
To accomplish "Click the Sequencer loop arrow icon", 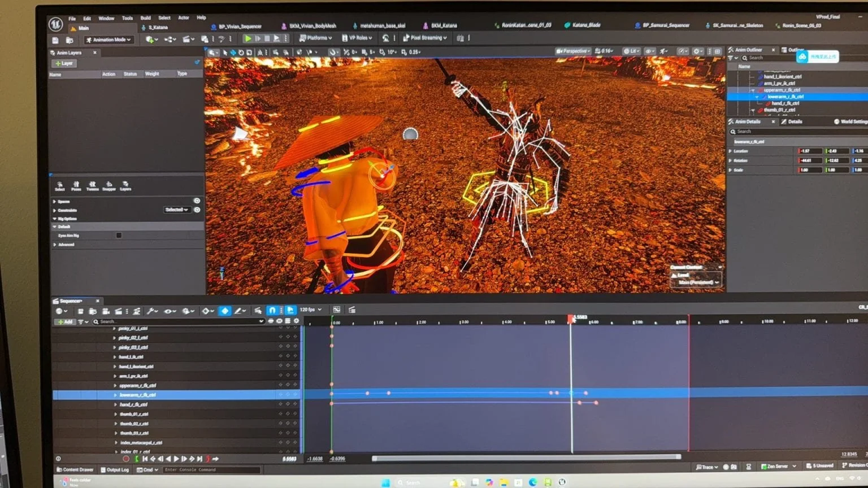I will (215, 459).
